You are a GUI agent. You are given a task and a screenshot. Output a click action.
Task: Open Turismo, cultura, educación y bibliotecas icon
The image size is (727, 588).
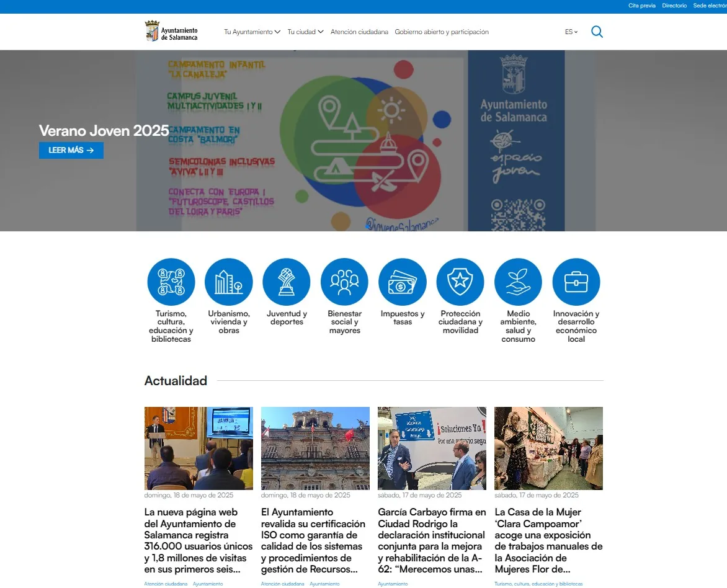click(171, 282)
